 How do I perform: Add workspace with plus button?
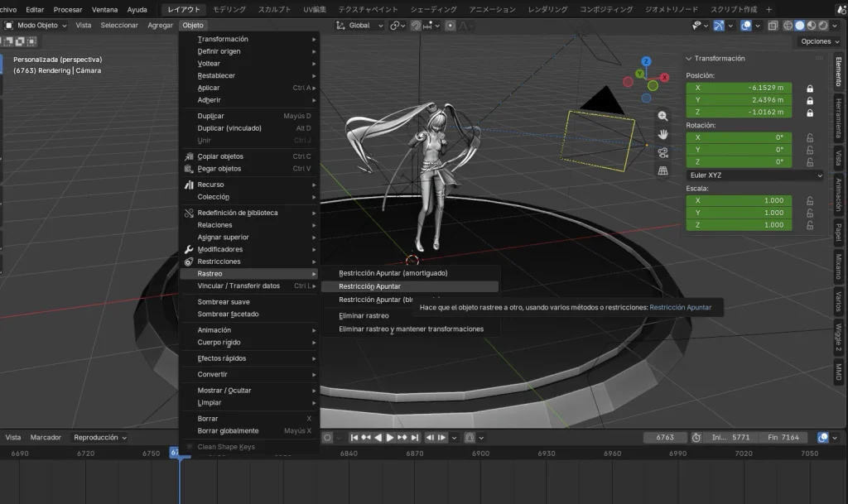(768, 10)
